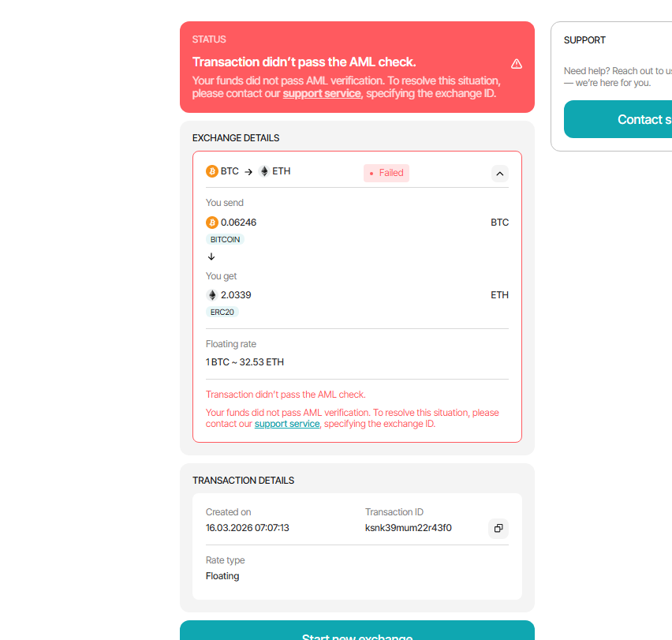Follow the teal support service link in details
672x640 pixels.
pos(287,424)
